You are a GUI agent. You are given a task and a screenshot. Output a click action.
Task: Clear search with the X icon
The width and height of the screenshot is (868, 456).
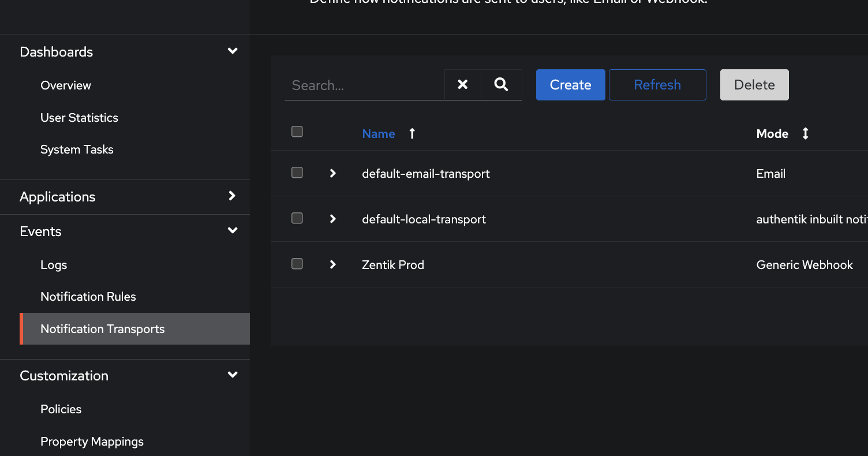point(462,85)
